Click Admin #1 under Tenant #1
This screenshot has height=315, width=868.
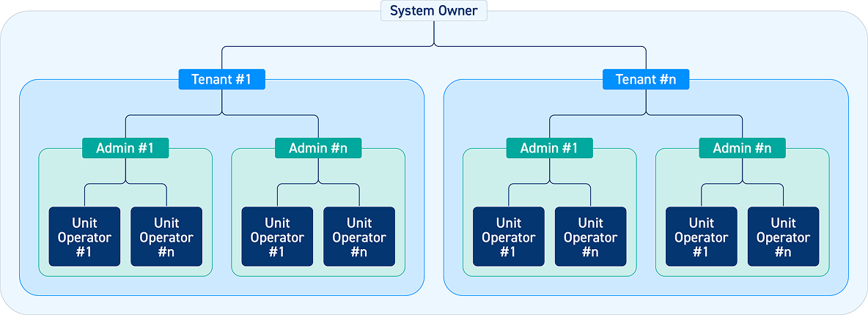[125, 148]
